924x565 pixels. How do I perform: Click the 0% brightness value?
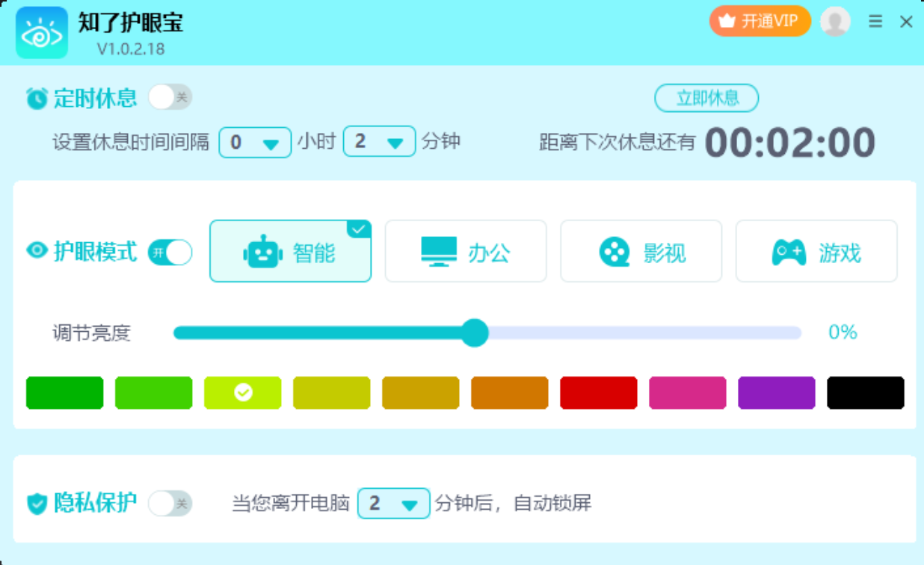[x=843, y=333]
